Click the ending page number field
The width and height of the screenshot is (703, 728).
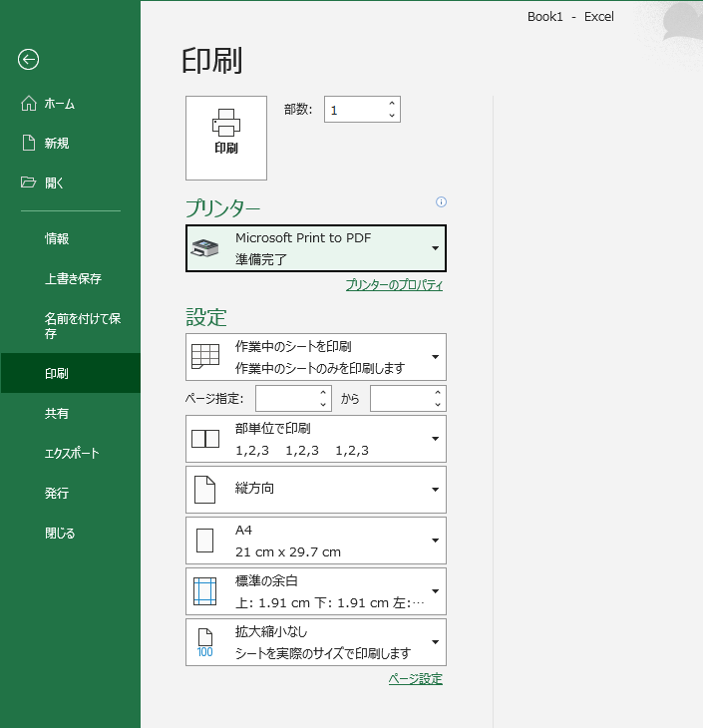(399, 399)
